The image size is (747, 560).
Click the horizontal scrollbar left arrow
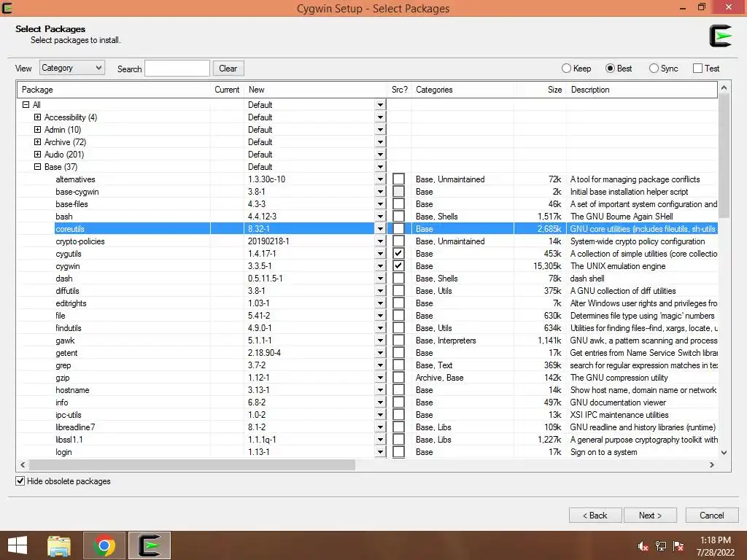point(23,464)
